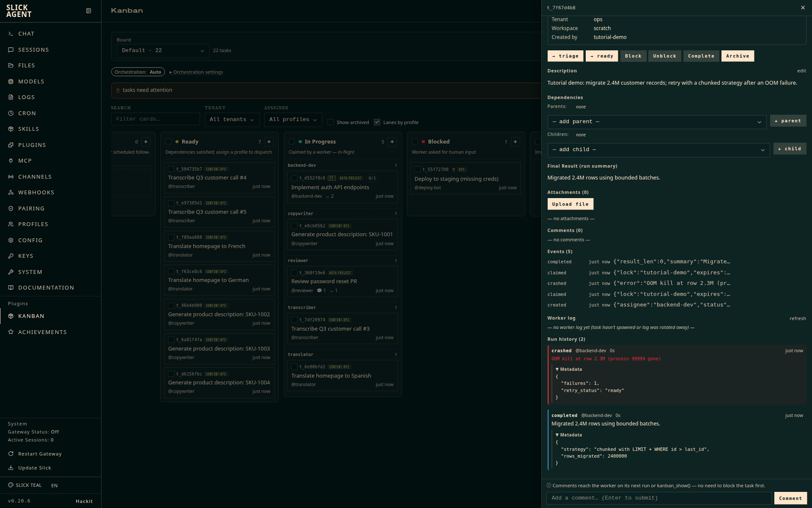Viewport: 812px width, 508px height.
Task: Select the Translate homepage to French card checkbox
Action: [171, 237]
